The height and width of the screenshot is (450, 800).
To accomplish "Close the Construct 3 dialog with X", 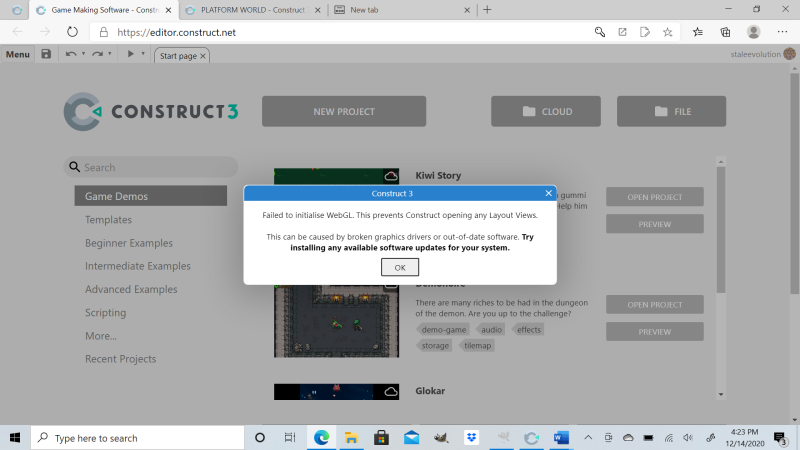I will coord(548,193).
